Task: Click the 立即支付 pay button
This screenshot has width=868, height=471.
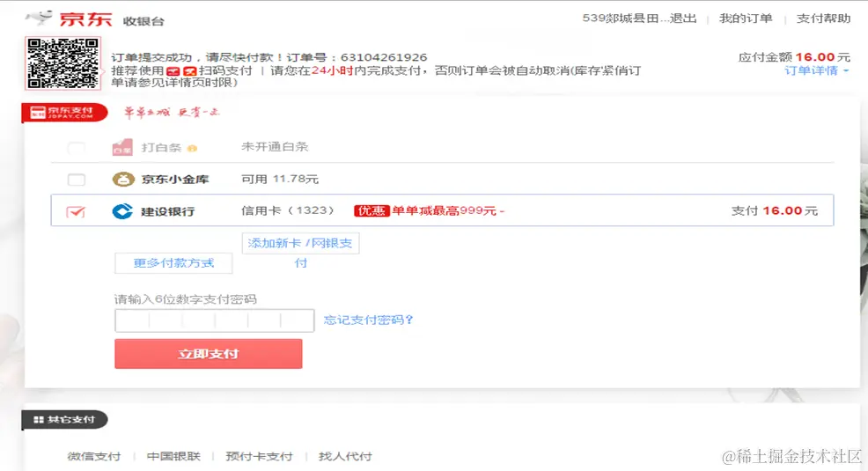Action: 208,354
